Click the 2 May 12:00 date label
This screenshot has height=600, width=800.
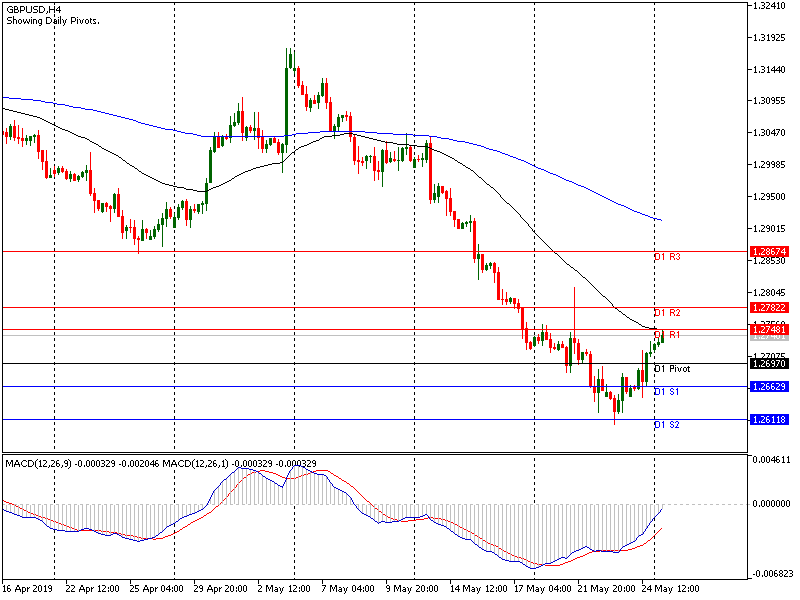[283, 589]
